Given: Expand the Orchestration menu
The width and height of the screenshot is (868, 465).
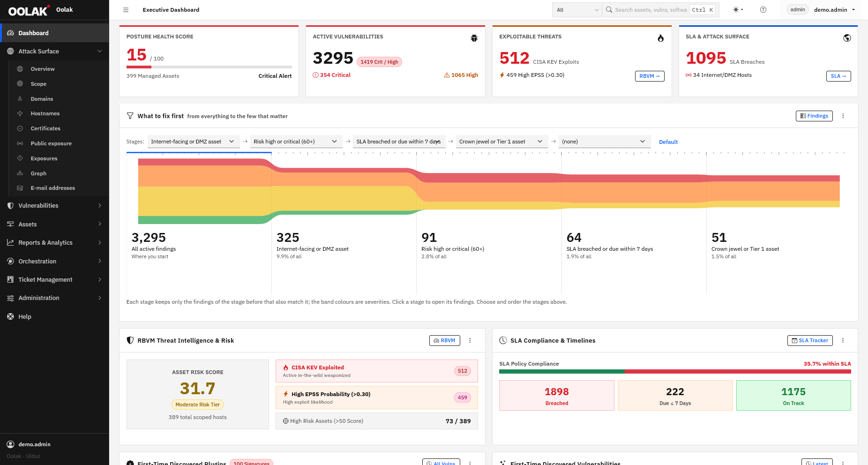Looking at the screenshot, I should pyautogui.click(x=54, y=261).
